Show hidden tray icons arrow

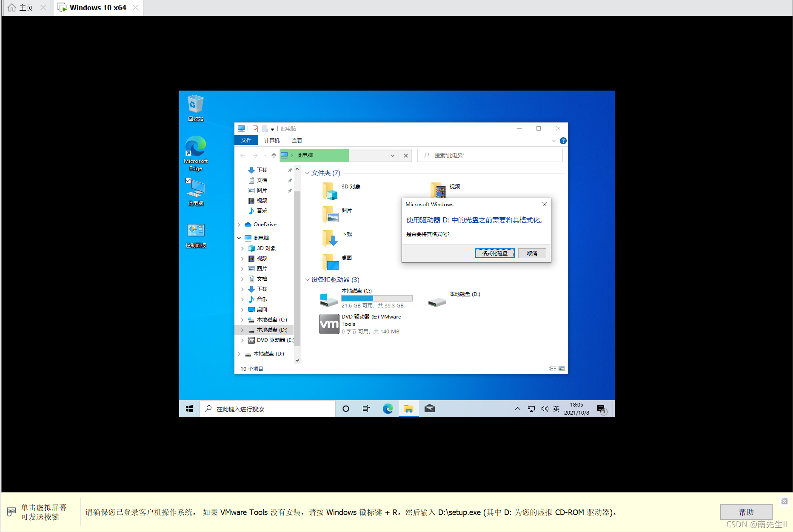(x=518, y=409)
